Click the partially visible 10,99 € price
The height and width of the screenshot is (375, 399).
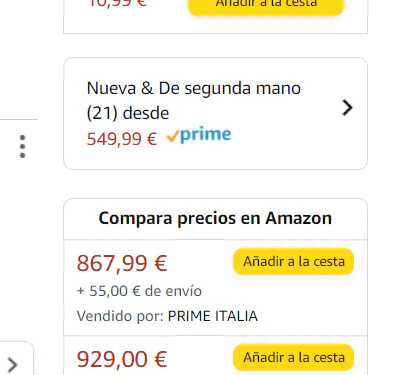tap(117, 3)
